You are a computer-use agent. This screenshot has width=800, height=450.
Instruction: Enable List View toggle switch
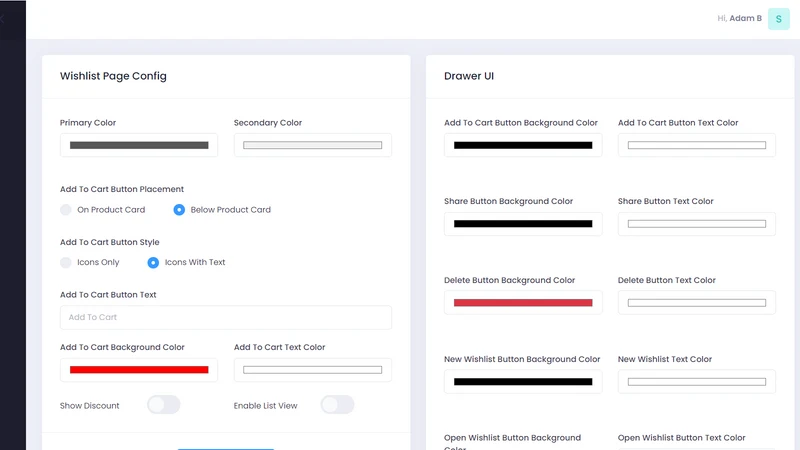337,405
